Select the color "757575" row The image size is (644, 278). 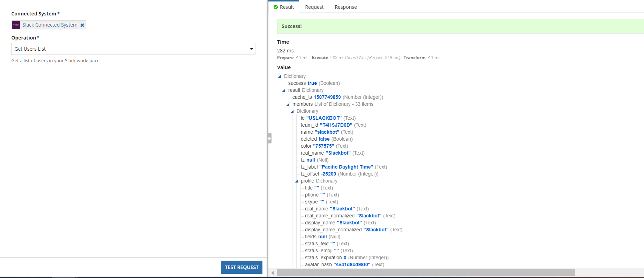[324, 146]
